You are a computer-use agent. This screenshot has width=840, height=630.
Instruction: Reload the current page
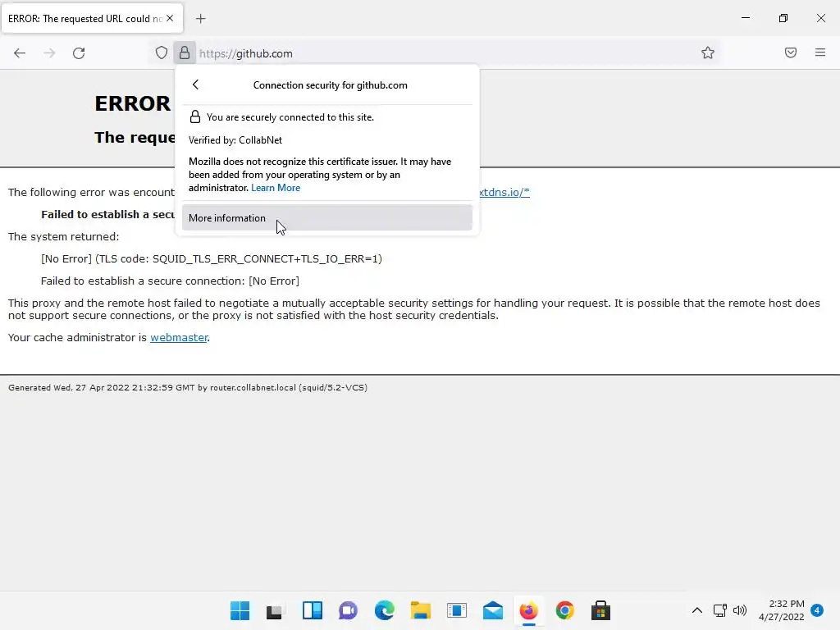click(x=79, y=53)
